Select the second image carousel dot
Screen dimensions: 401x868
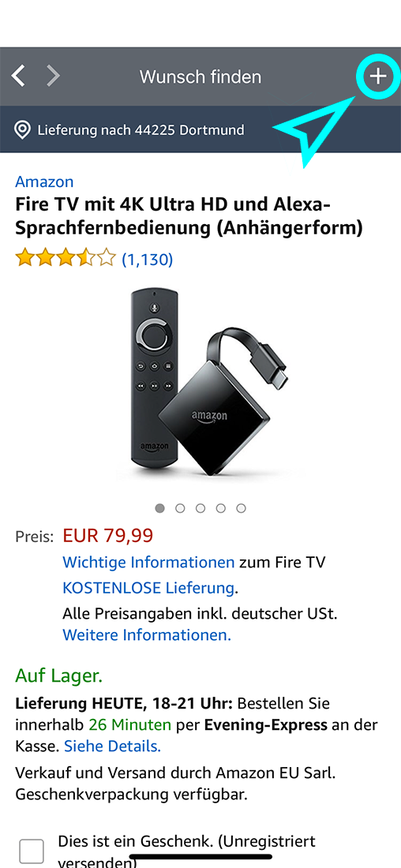180,508
